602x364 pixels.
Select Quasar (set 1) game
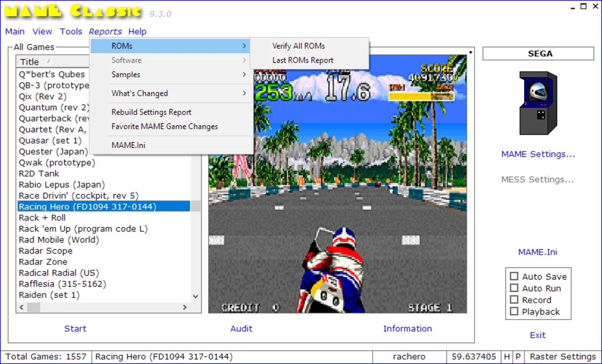pos(50,141)
